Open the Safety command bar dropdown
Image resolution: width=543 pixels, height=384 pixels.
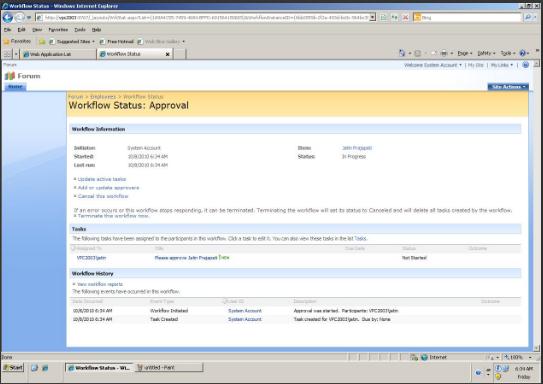[x=486, y=53]
